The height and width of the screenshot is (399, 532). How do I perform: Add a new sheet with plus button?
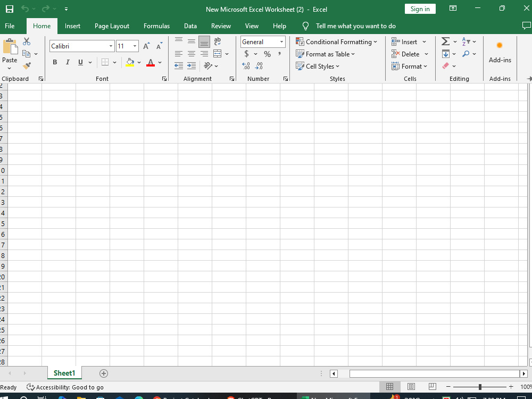tap(104, 373)
